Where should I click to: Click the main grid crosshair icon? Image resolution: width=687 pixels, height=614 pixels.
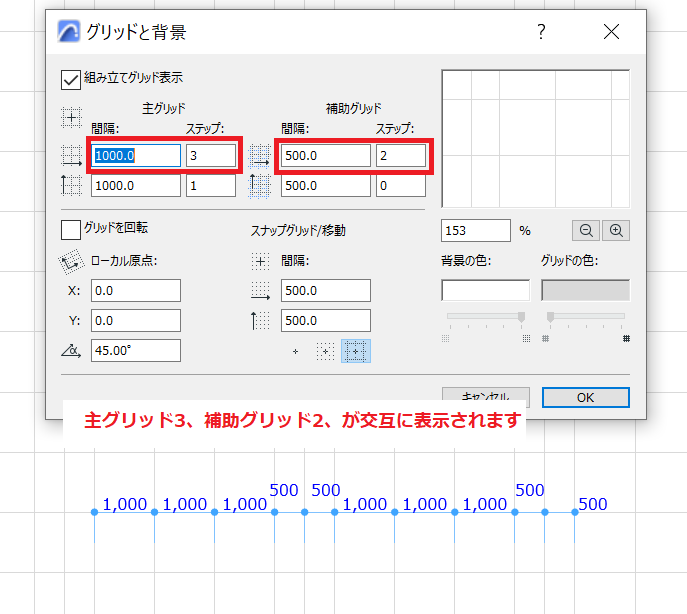coord(71,117)
